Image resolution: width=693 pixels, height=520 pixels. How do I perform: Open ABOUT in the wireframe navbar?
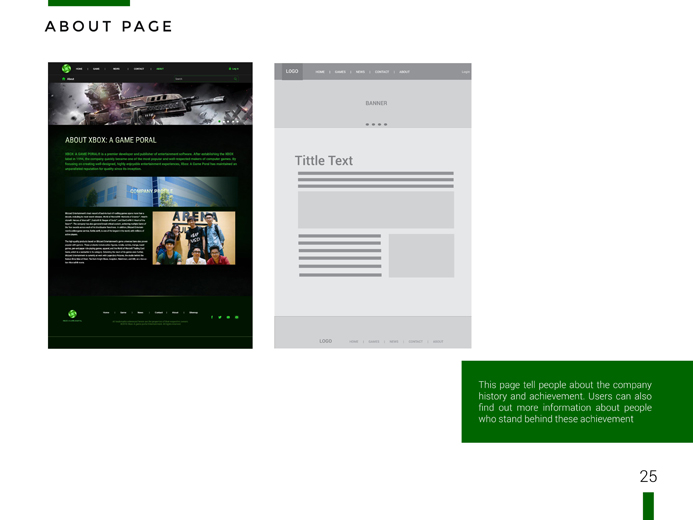pos(404,72)
